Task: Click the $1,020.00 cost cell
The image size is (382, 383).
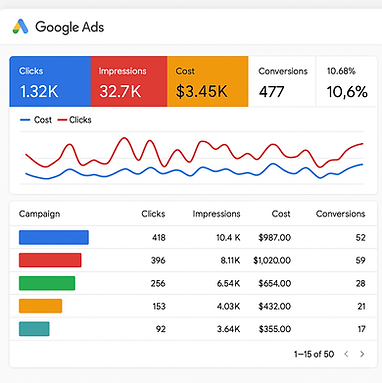Action: pos(272,260)
